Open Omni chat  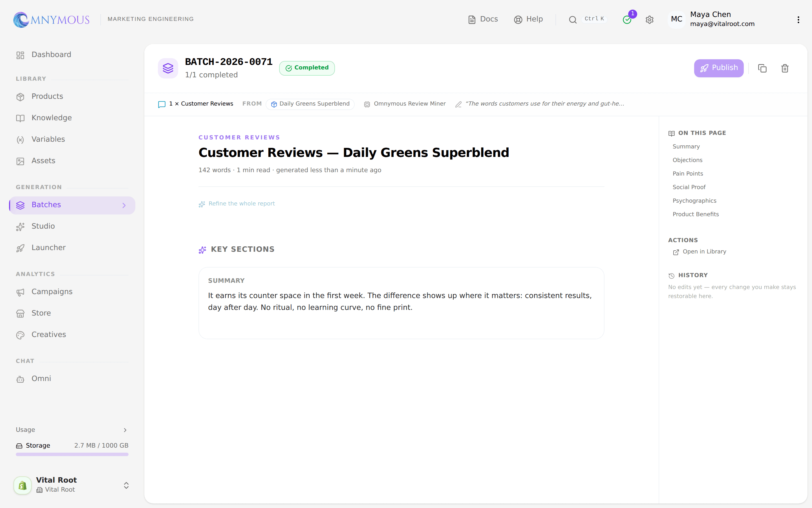click(x=72, y=379)
